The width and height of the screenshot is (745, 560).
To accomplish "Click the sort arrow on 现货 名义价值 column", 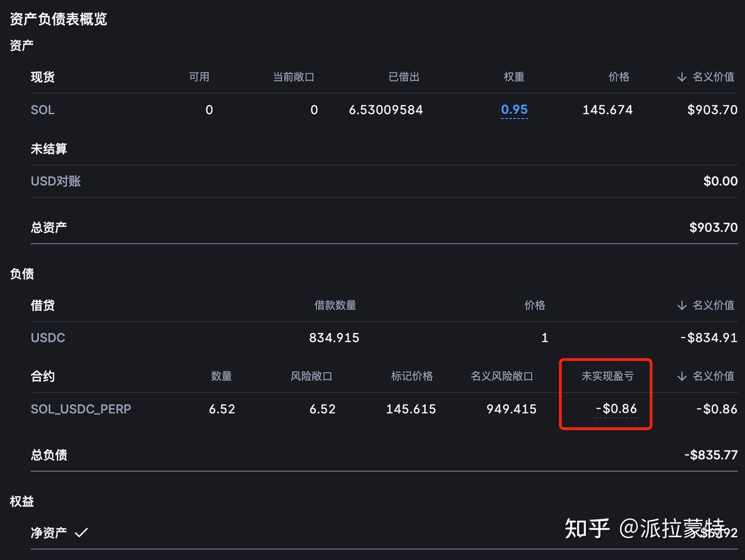I will point(681,77).
